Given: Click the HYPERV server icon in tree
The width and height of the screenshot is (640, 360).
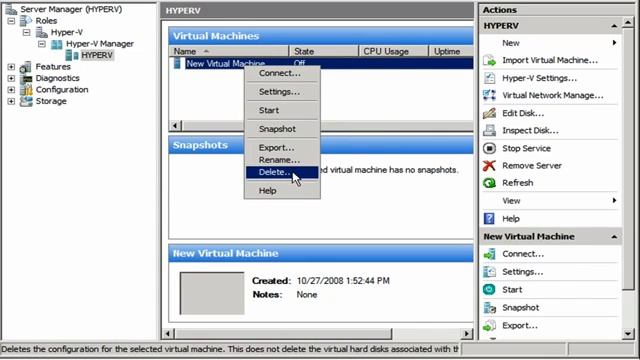Looking at the screenshot, I should 72,55.
